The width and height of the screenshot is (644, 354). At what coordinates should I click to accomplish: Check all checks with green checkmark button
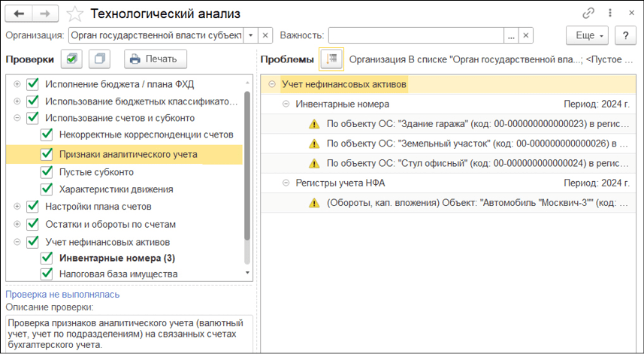point(72,59)
